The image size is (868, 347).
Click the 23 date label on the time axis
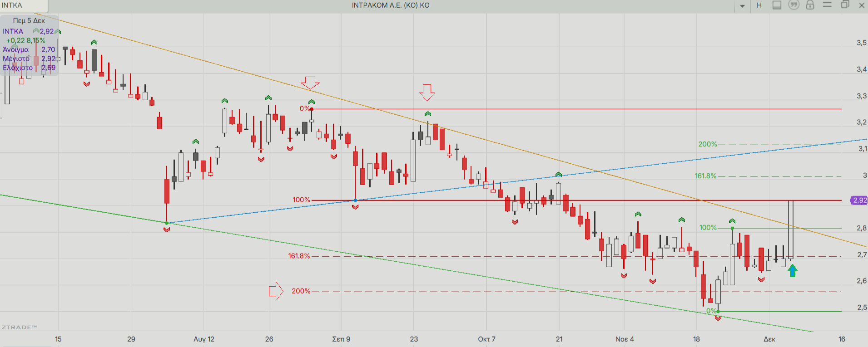[x=414, y=339]
